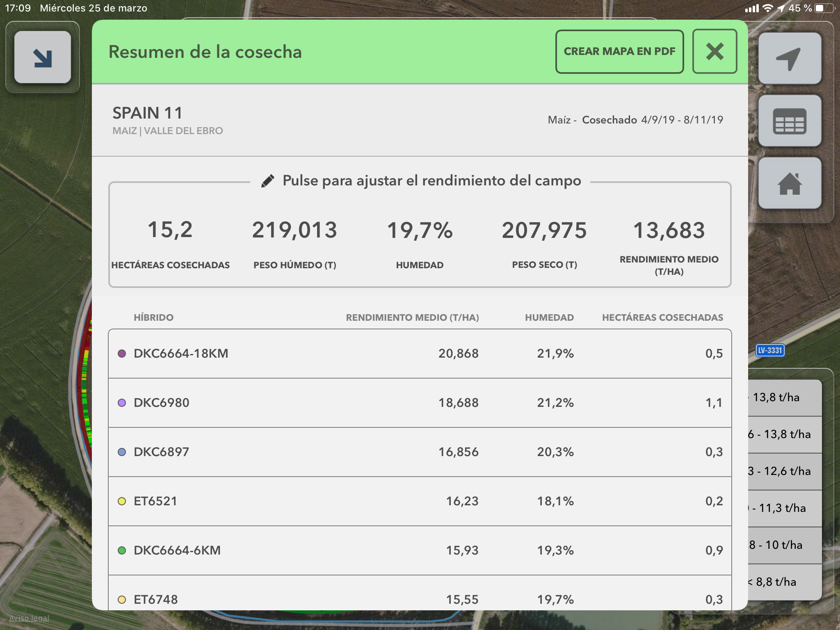840x630 pixels.
Task: Close the harvest summary dialog
Action: [x=714, y=51]
